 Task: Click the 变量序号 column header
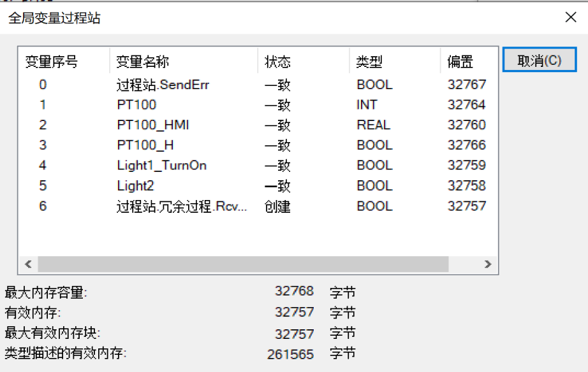[x=52, y=62]
